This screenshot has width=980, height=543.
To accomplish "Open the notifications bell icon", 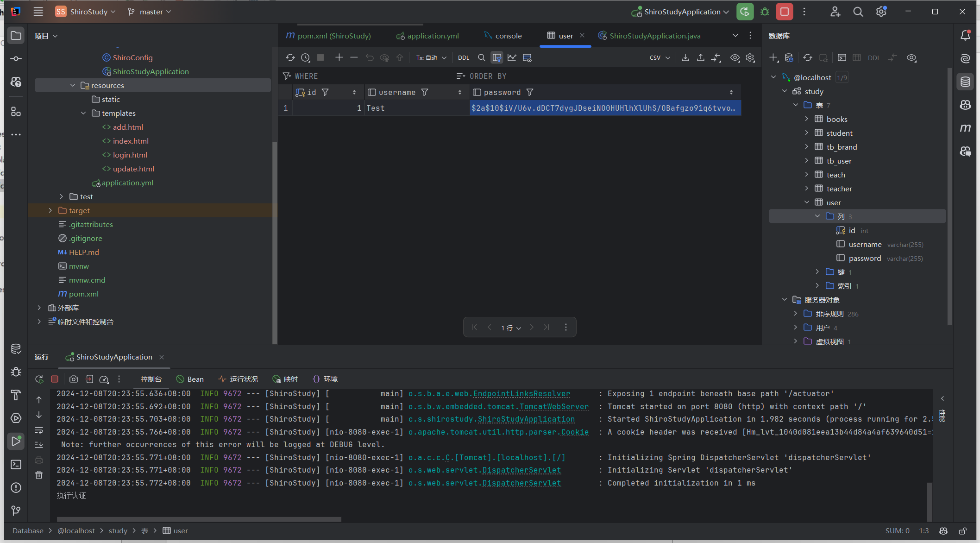I will (x=965, y=35).
